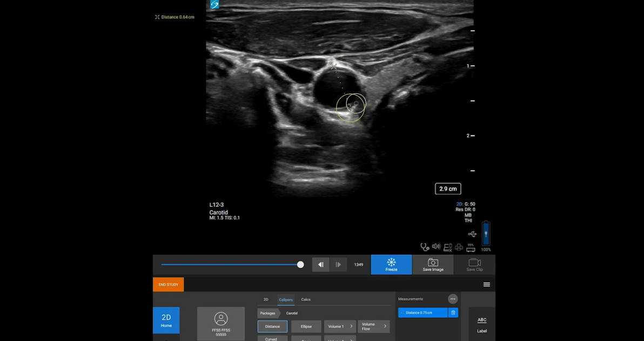Step forward one frame in cine
Image resolution: width=644 pixels, height=341 pixels.
click(338, 264)
